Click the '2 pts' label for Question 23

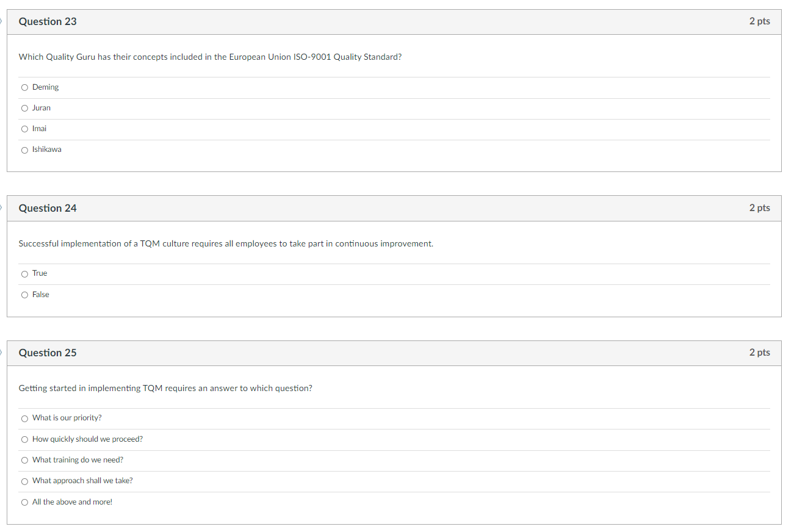click(759, 21)
